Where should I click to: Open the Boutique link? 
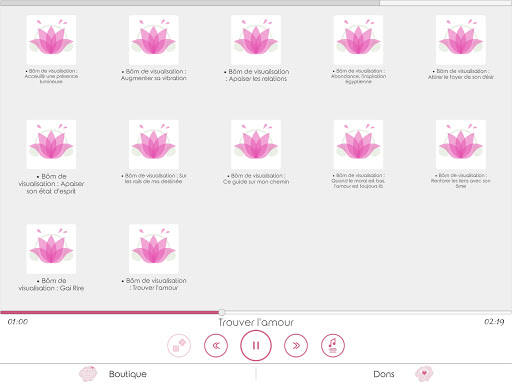pos(128,374)
